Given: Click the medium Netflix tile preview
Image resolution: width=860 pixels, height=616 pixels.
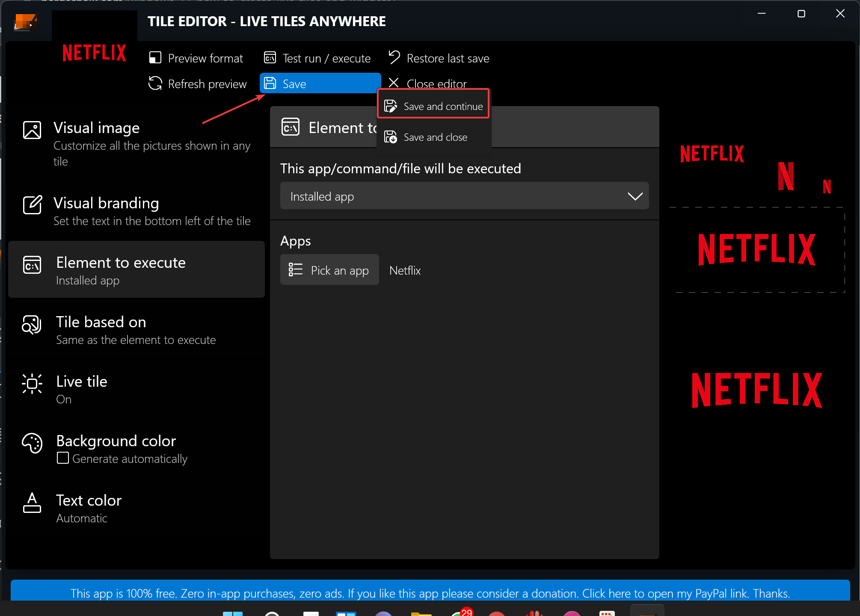Looking at the screenshot, I should [x=712, y=154].
